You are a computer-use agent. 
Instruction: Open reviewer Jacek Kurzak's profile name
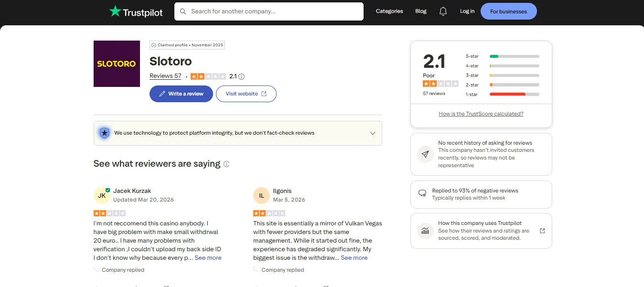pyautogui.click(x=132, y=191)
